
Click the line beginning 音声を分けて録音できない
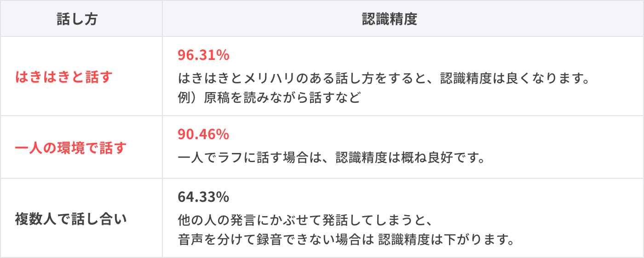click(x=345, y=240)
